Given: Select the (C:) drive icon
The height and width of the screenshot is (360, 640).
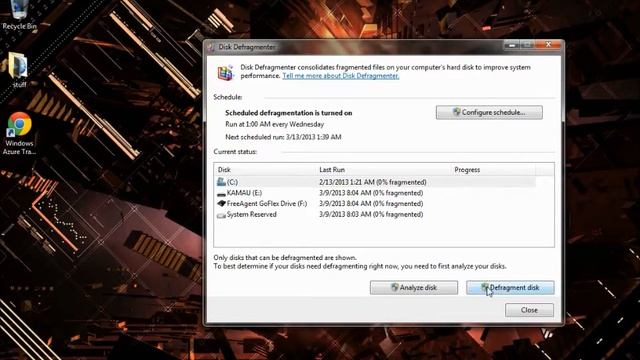Looking at the screenshot, I should (x=221, y=182).
